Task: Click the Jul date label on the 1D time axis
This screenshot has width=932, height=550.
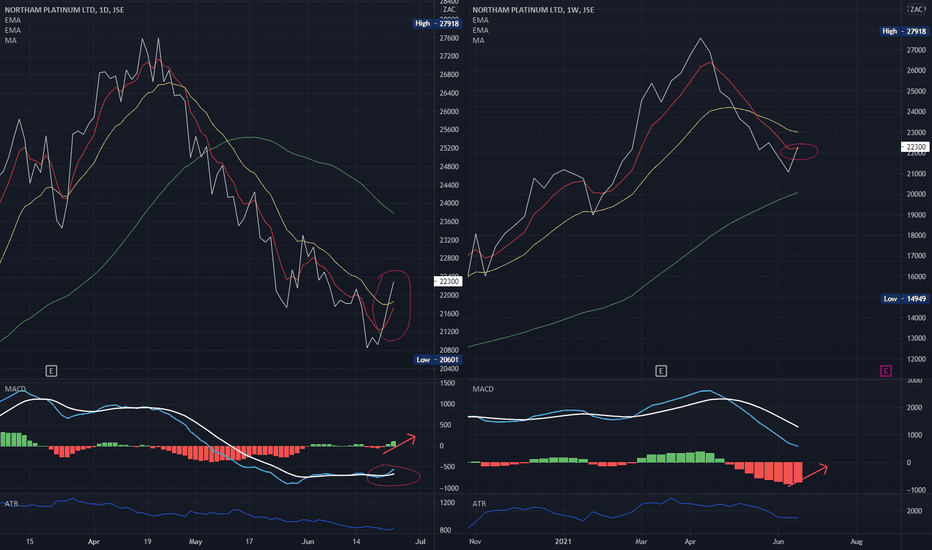Action: [420, 542]
